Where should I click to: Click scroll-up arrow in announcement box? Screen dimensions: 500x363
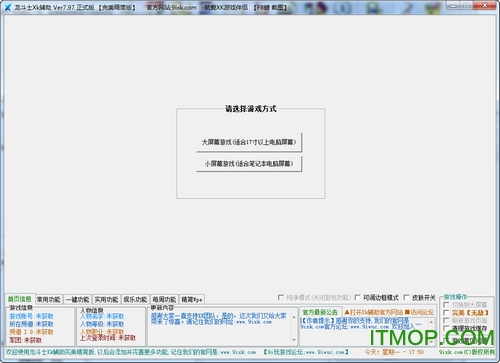click(431, 322)
